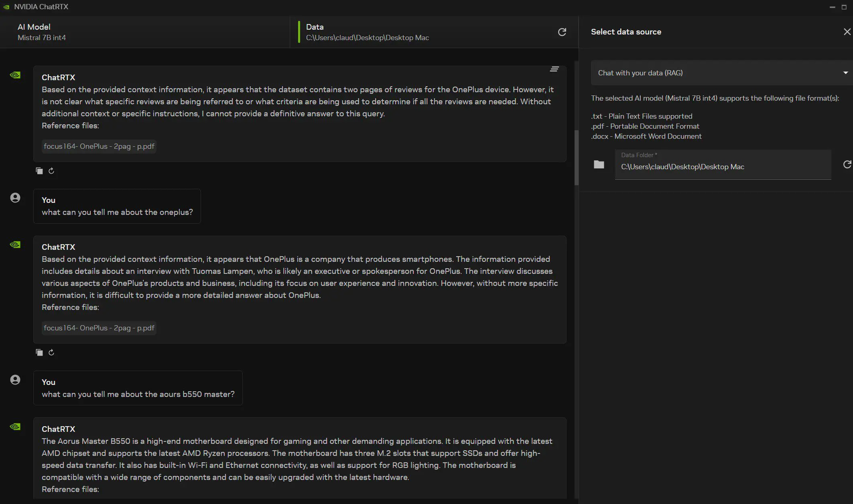Click the NVIDIA avatar beside the OnePlus company reply
Viewport: 853px width, 504px height.
click(x=15, y=245)
